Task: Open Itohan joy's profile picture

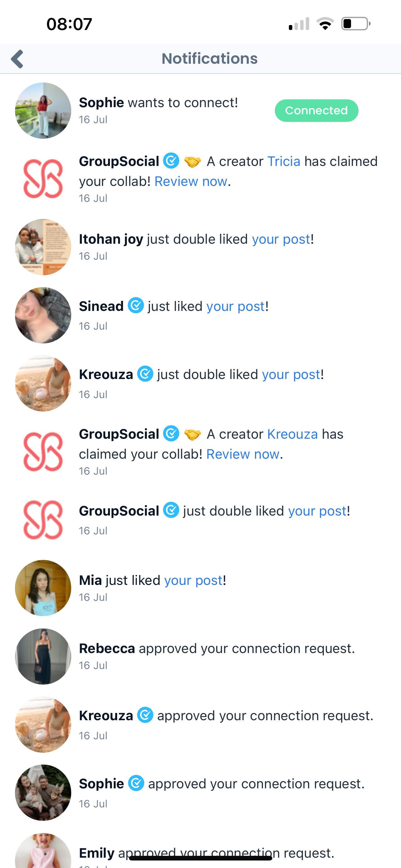Action: (x=43, y=247)
